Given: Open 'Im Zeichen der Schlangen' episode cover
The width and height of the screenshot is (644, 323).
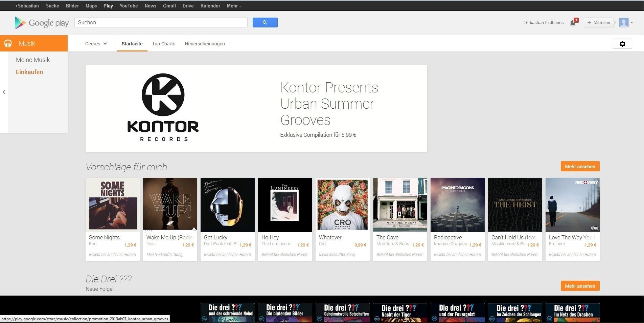Looking at the screenshot, I should tap(515, 313).
